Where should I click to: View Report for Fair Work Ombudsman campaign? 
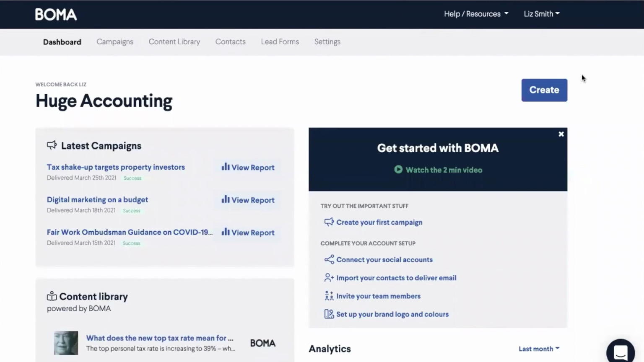point(248,233)
